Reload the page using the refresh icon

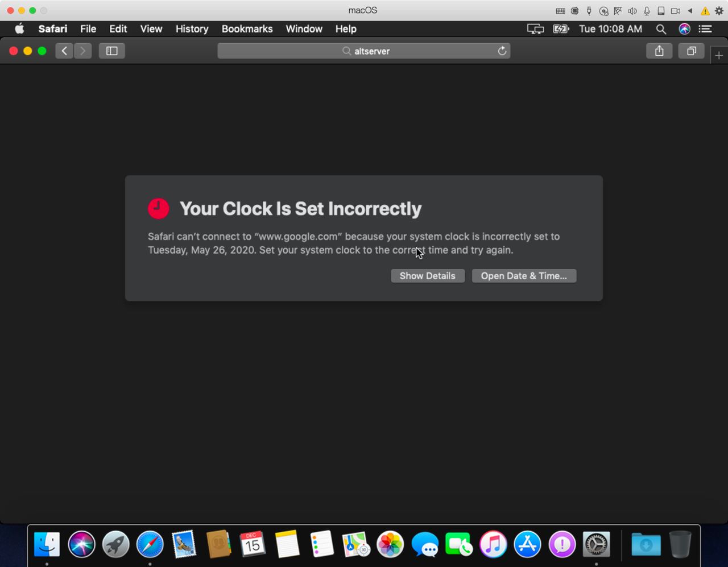pos(502,51)
